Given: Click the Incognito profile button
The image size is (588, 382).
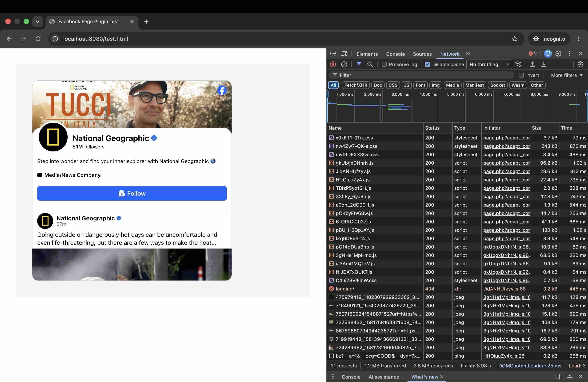Looking at the screenshot, I should [x=549, y=39].
